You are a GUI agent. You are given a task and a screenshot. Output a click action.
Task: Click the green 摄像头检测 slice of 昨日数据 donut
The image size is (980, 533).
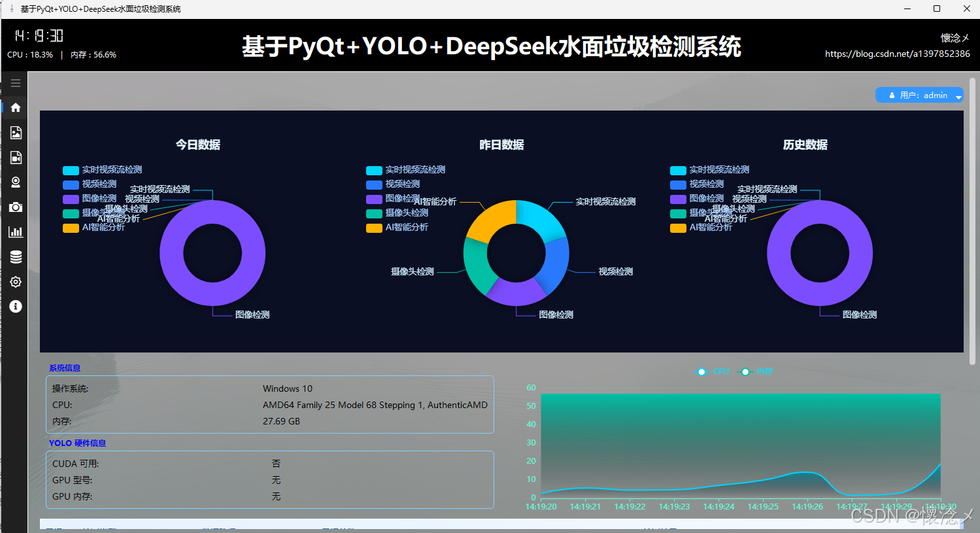(477, 266)
